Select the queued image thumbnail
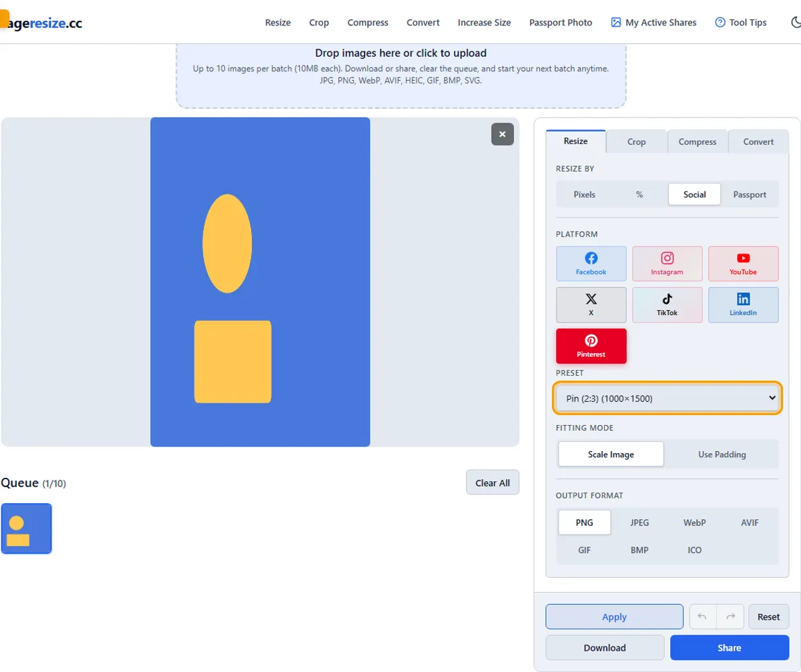The height and width of the screenshot is (672, 801). point(26,528)
